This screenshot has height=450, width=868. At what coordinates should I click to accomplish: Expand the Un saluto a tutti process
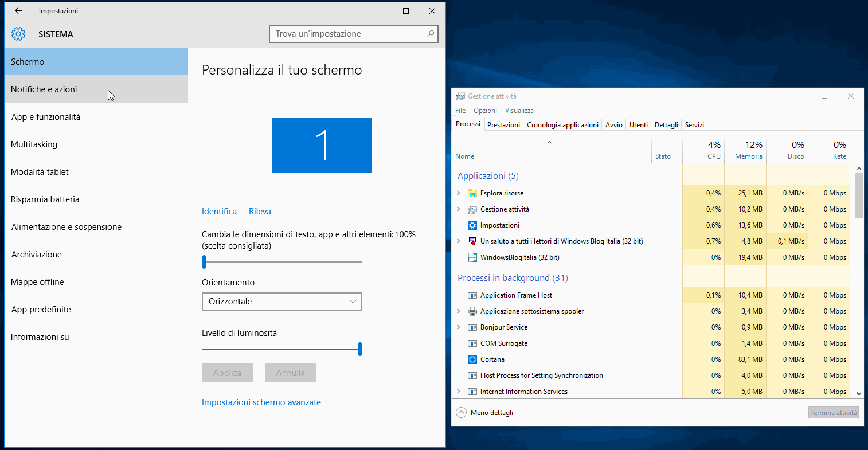tap(459, 241)
